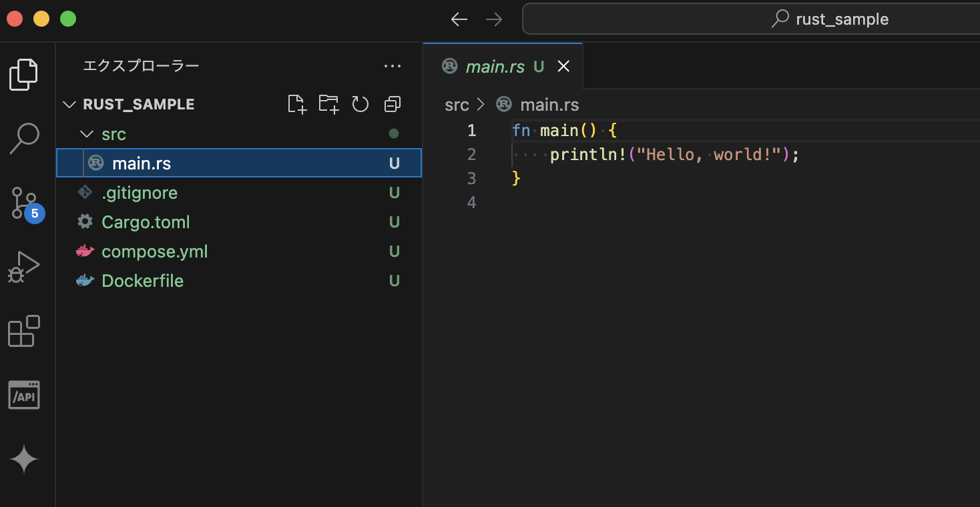Click the Rust icon in main.rs editor tab

tap(450, 65)
